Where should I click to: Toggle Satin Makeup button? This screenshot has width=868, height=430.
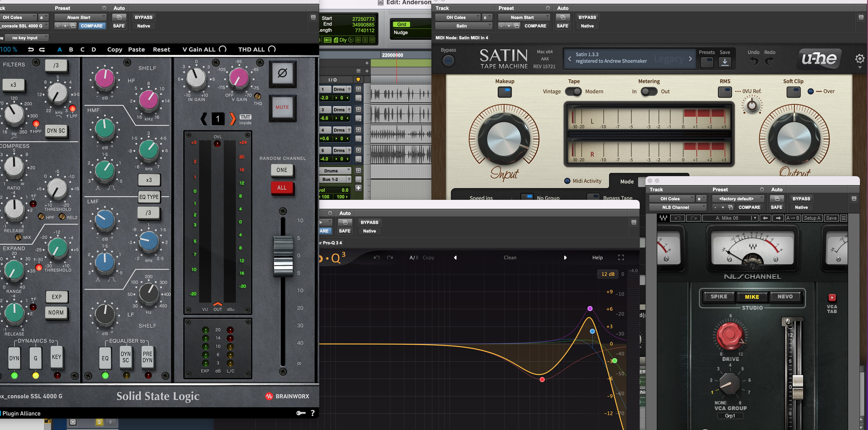pyautogui.click(x=504, y=92)
